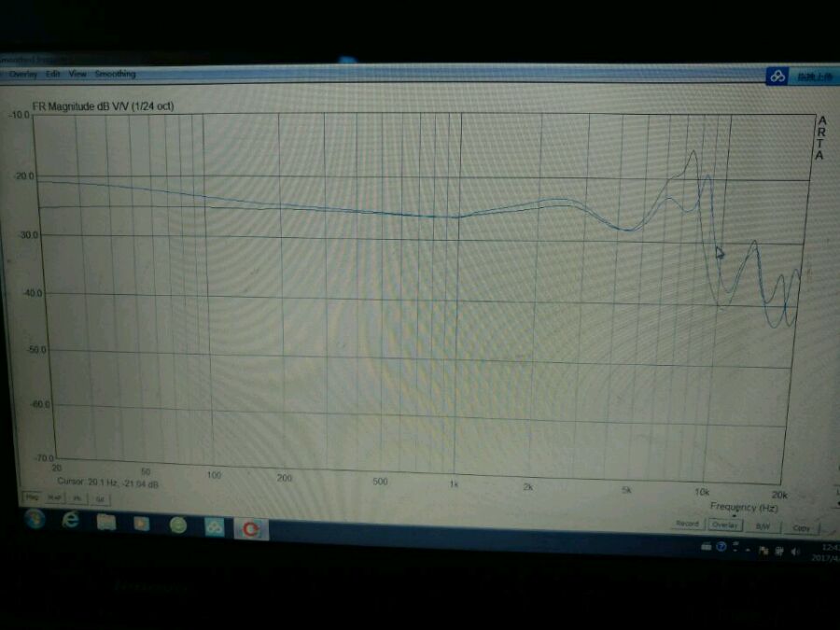
Task: Click the blue help tray icon
Action: tap(721, 546)
